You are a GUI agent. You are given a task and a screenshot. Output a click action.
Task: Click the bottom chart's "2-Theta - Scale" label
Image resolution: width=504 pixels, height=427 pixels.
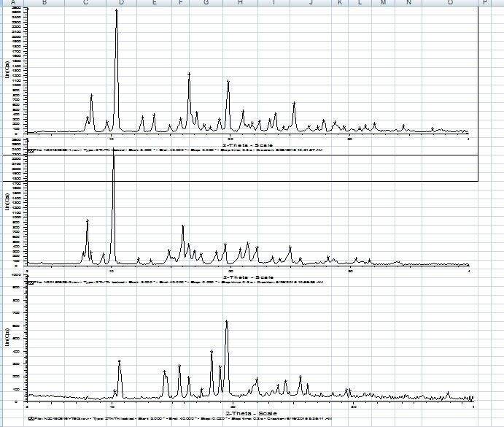(252, 413)
